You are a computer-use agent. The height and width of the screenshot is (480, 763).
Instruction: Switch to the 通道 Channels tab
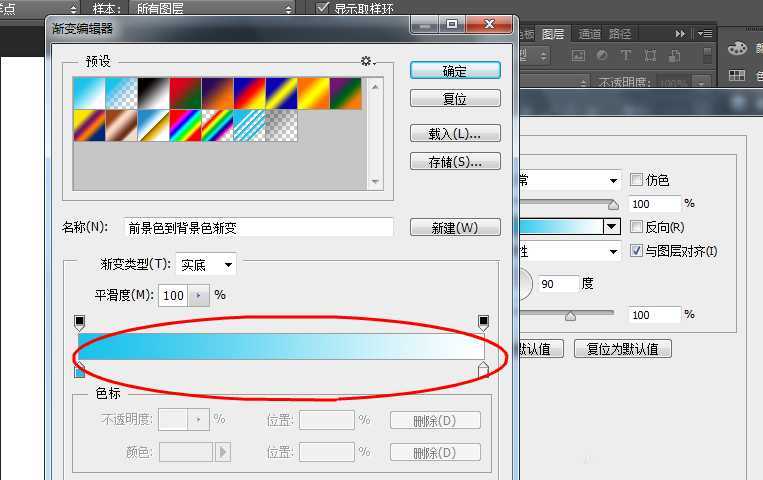[x=590, y=33]
